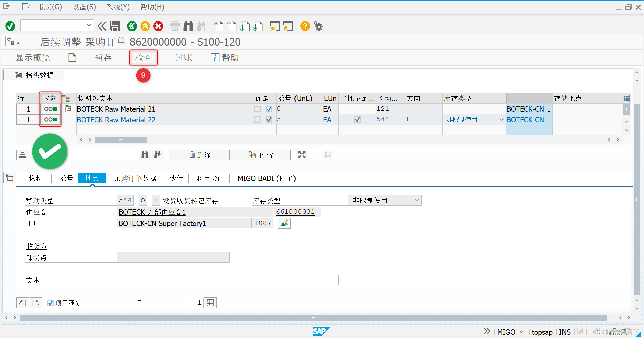
Task: Click the item table horizontal scrollbar
Action: click(x=121, y=140)
